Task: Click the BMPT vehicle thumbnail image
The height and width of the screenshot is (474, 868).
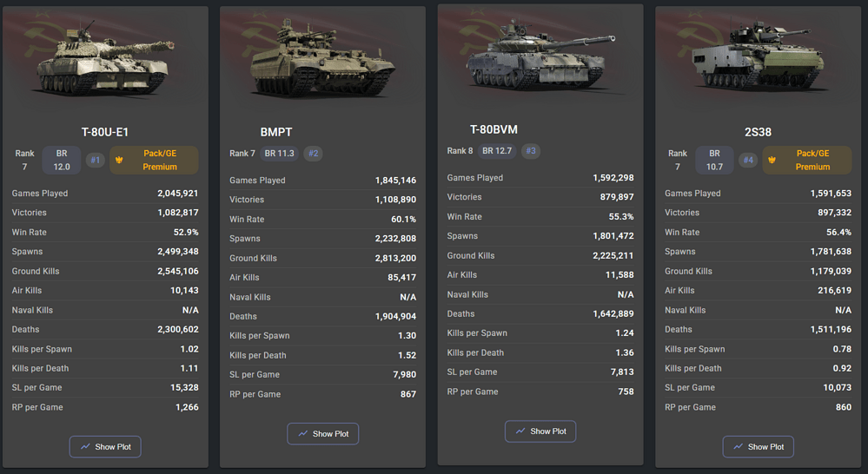Action: pyautogui.click(x=322, y=61)
